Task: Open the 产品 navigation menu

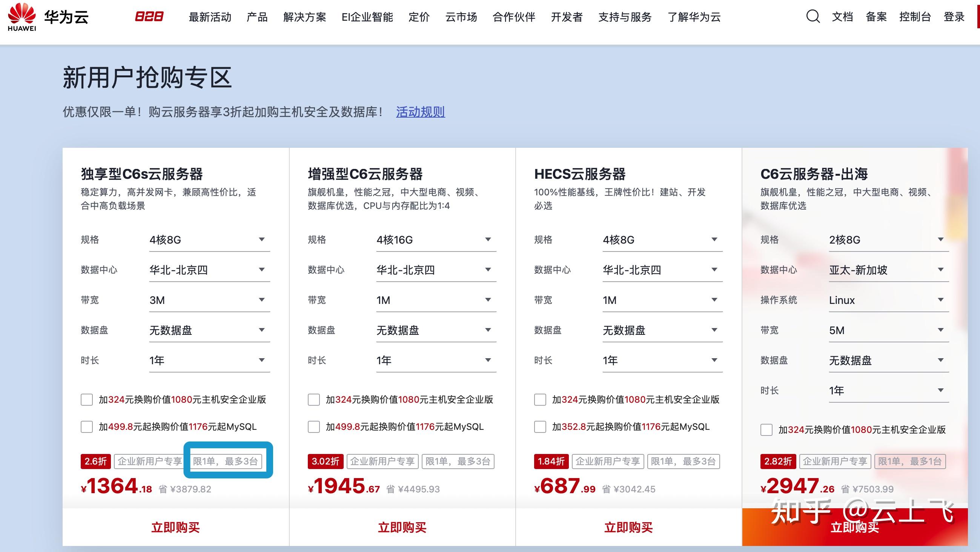Action: click(257, 17)
